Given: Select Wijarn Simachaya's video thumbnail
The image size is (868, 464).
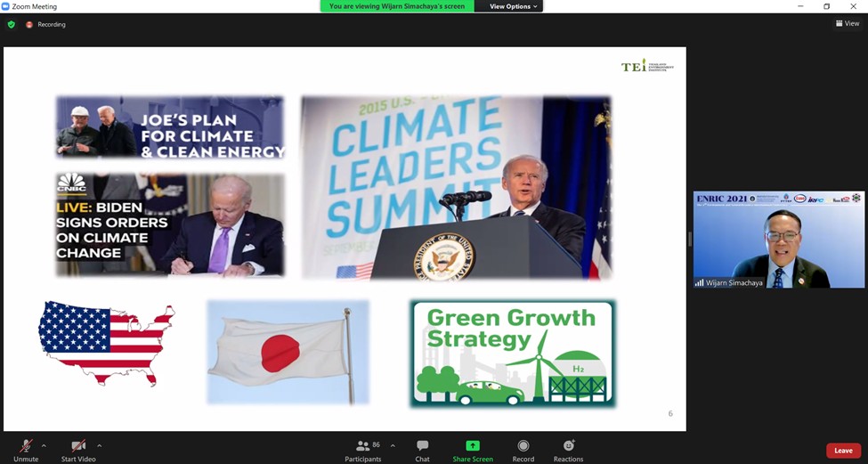Looking at the screenshot, I should pyautogui.click(x=779, y=240).
